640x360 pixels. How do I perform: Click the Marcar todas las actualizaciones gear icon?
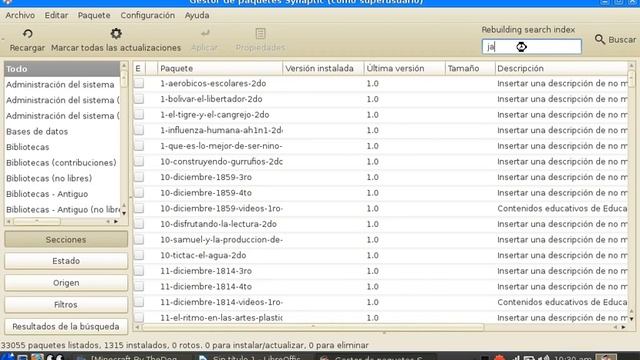pyautogui.click(x=116, y=33)
